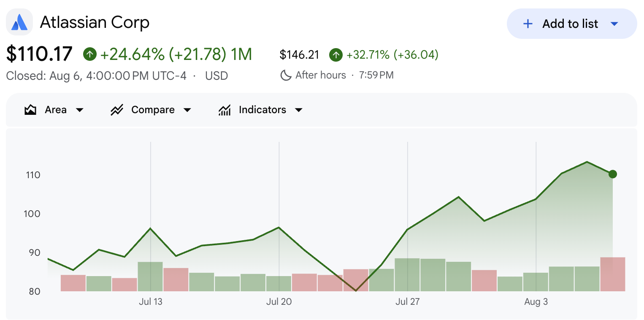The width and height of the screenshot is (644, 320).
Task: Click the +32.71% (+36.04) after-hours change
Action: tap(392, 54)
